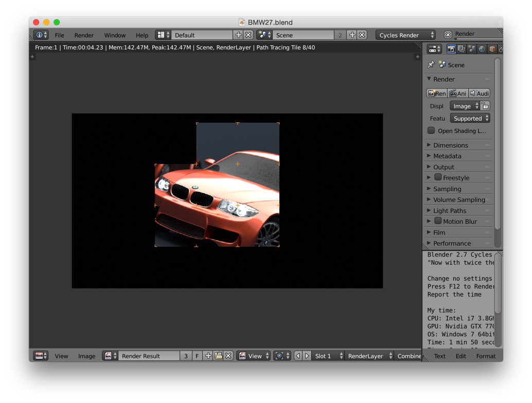The width and height of the screenshot is (532, 403).
Task: Open the File menu
Action: [x=59, y=35]
